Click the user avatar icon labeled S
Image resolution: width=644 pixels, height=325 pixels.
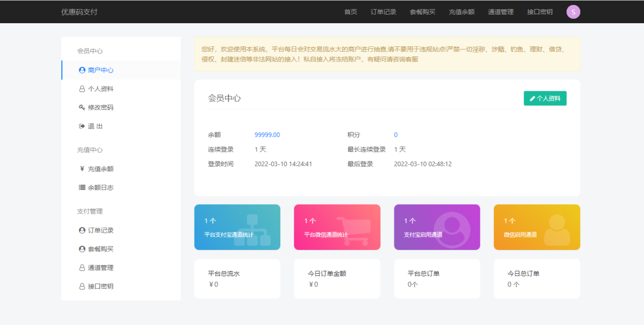tap(573, 12)
